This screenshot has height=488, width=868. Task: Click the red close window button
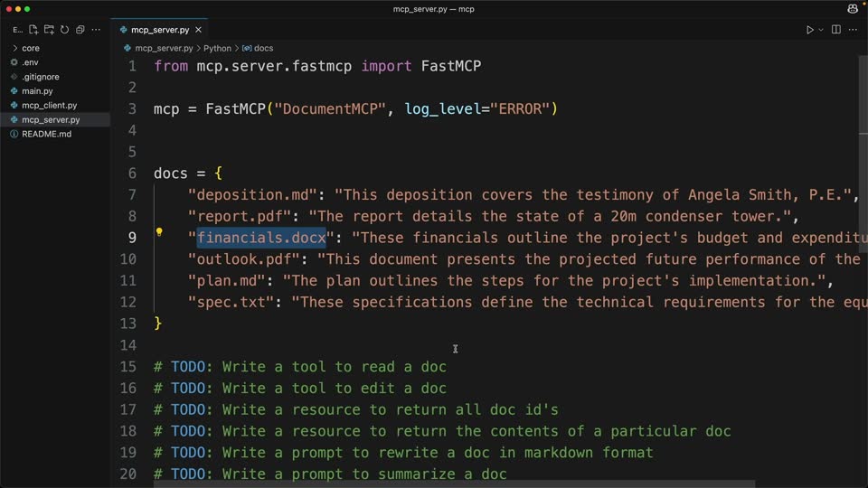tap(9, 9)
